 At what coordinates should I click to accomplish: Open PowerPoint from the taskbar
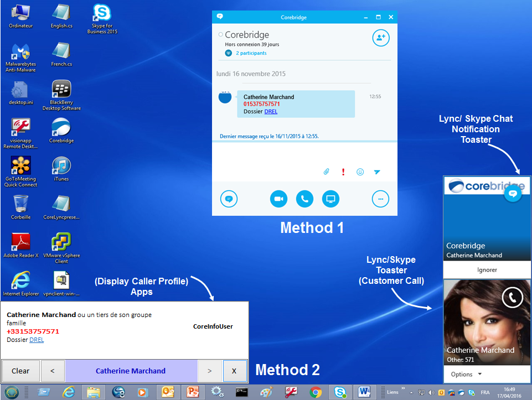click(193, 392)
